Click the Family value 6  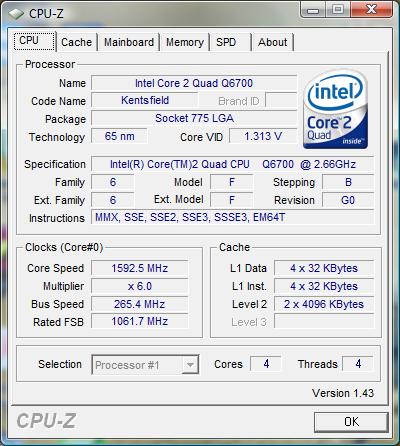[113, 182]
